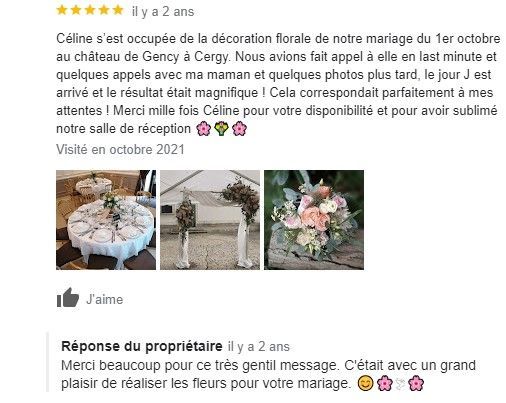
Task: Click the pink flower emoji right after the smiley
Action: 385,383
